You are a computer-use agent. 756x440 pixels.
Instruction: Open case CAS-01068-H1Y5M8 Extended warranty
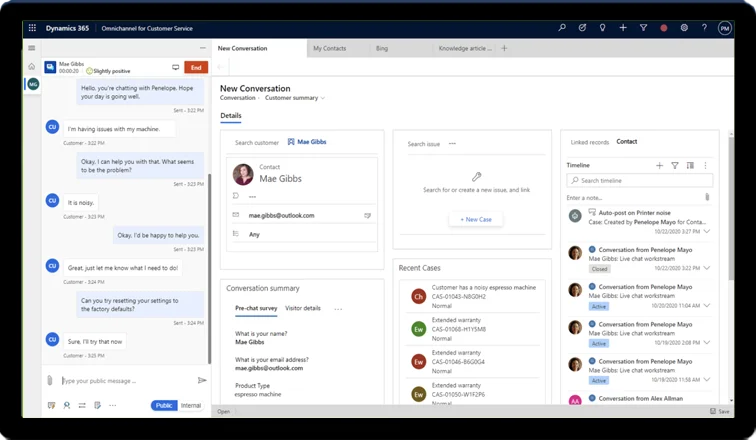[x=474, y=329]
